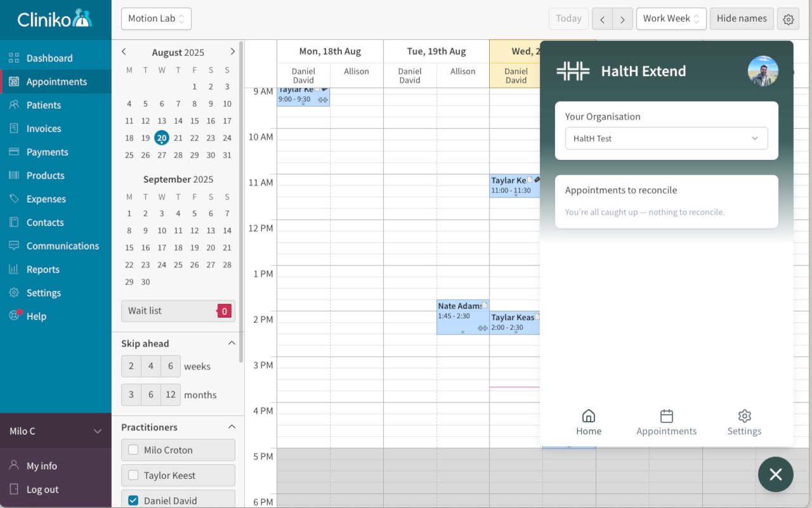The height and width of the screenshot is (508, 812).
Task: Skip ahead 3 months
Action: (131, 395)
